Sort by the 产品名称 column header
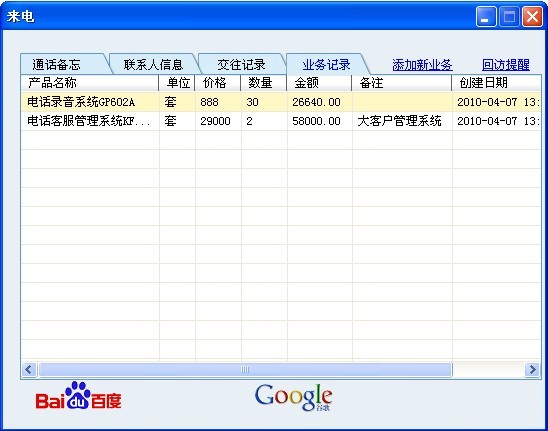This screenshot has height=431, width=548. point(89,83)
